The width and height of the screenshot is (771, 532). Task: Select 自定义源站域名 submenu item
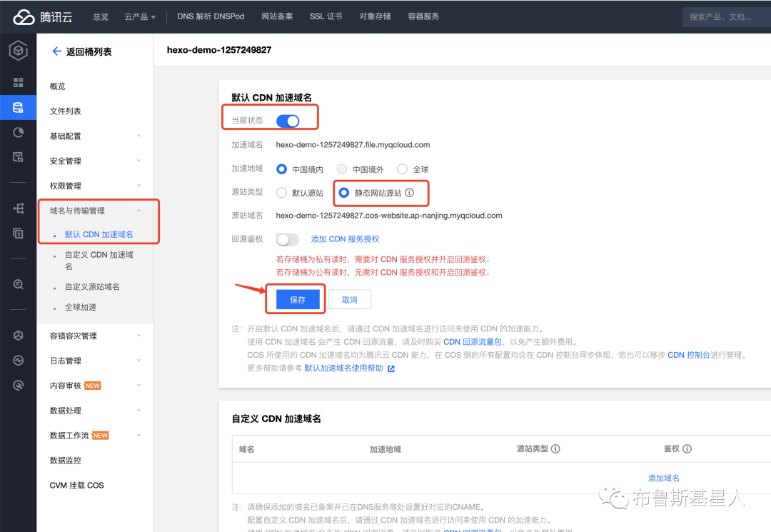(92, 286)
